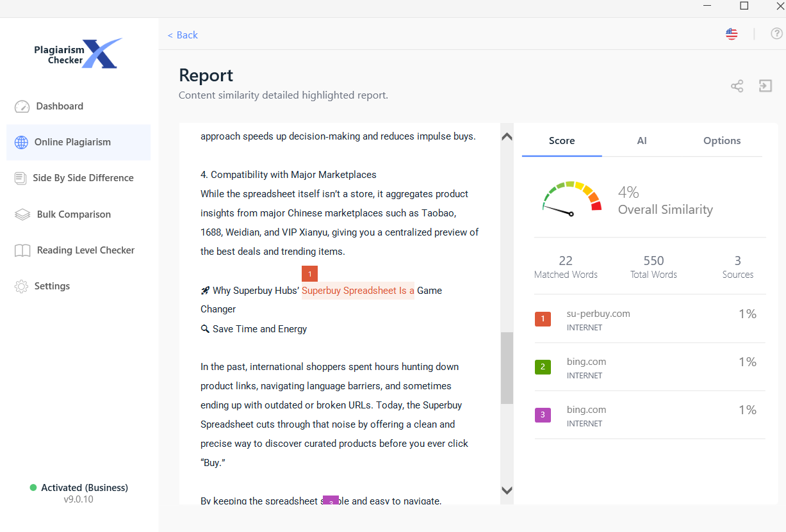Click the similarity gauge meter
The height and width of the screenshot is (532, 786).
(x=572, y=198)
